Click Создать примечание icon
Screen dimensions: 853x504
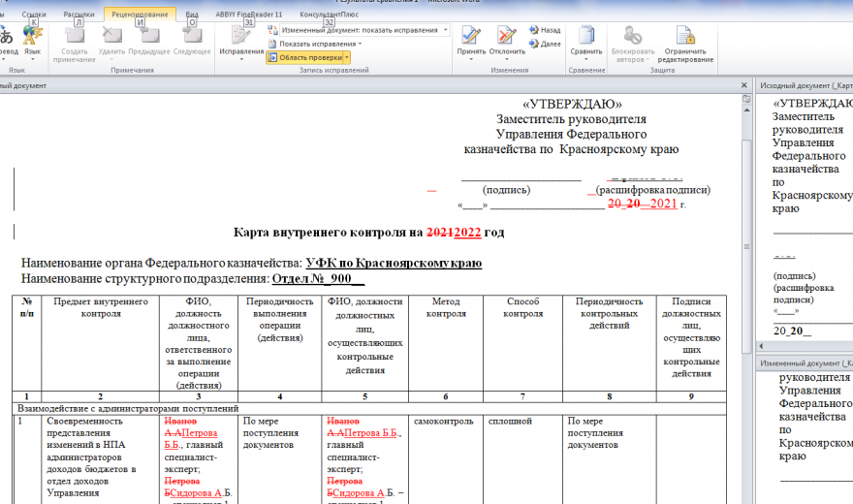coord(75,35)
